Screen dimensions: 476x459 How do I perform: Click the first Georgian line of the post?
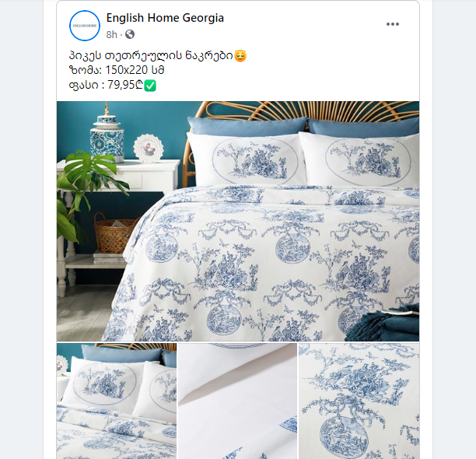coord(151,56)
